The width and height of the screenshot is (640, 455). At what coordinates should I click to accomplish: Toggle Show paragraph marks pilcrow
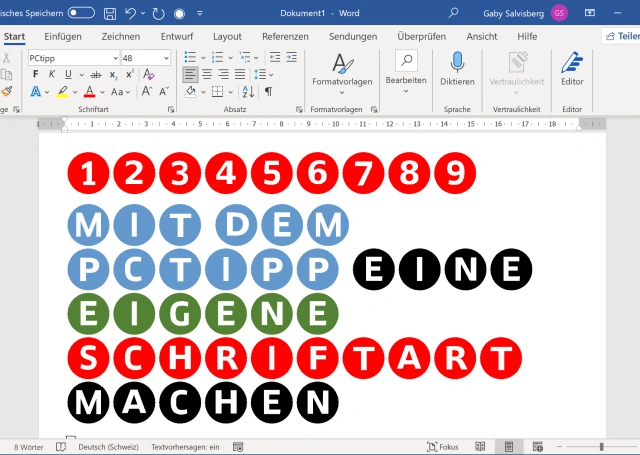[268, 91]
